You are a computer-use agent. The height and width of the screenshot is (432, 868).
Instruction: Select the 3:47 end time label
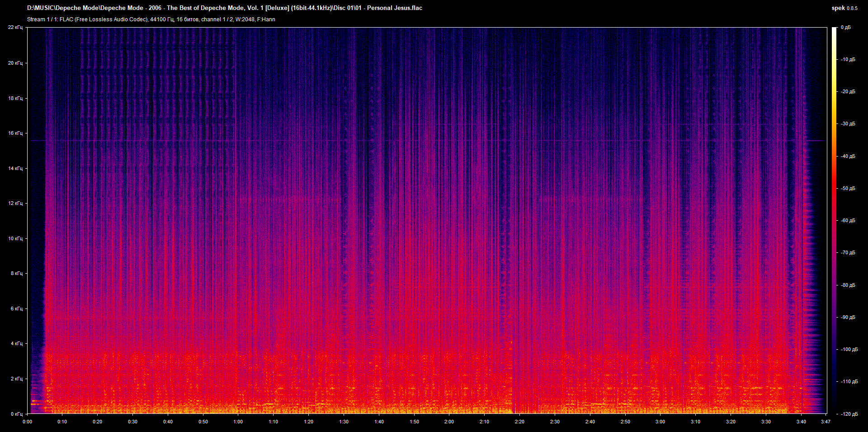pos(826,422)
